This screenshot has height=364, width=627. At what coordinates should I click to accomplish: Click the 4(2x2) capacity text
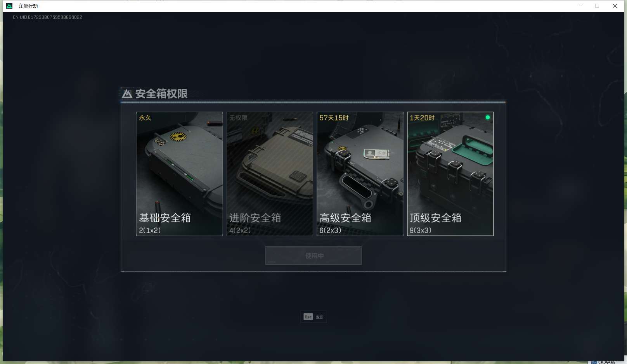click(240, 230)
